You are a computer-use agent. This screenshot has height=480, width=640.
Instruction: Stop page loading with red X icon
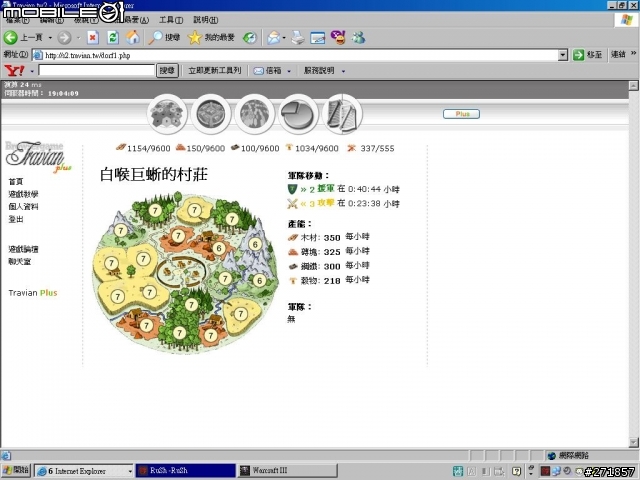coord(93,38)
